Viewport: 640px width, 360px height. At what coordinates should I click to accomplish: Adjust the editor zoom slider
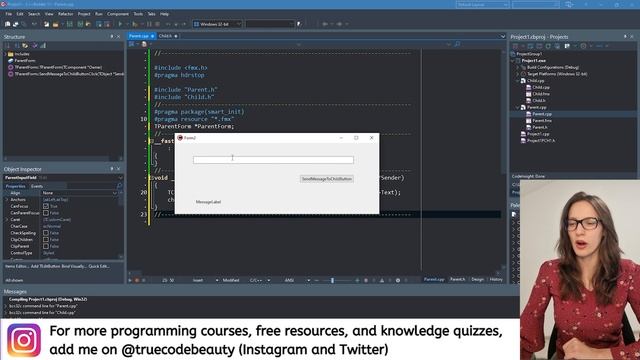coord(332,280)
